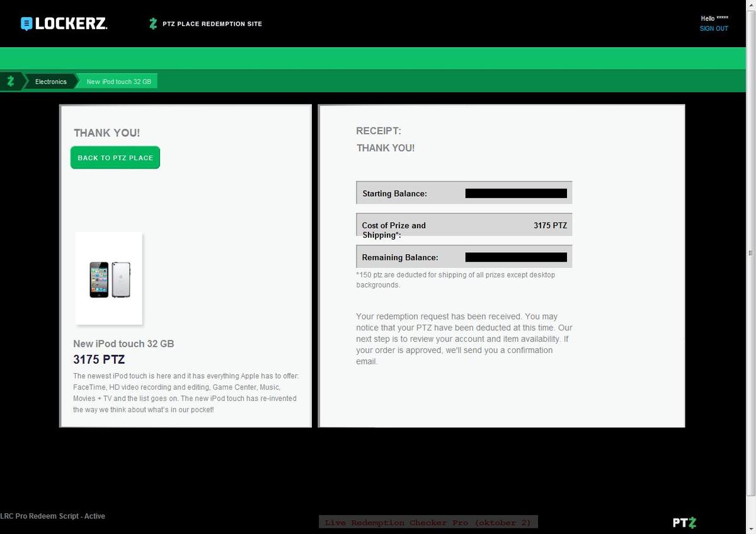Click the Remaining Balance row
This screenshot has width=756, height=534.
coord(464,257)
